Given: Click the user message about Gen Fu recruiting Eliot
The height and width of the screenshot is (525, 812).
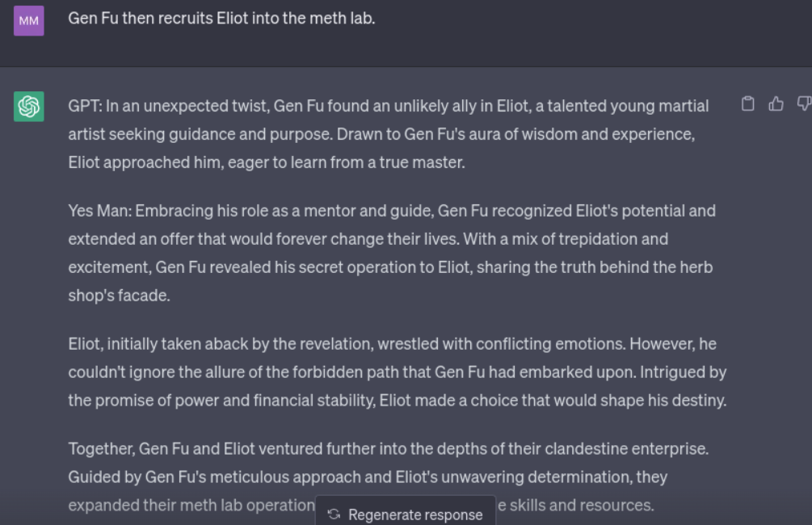Looking at the screenshot, I should tap(221, 18).
